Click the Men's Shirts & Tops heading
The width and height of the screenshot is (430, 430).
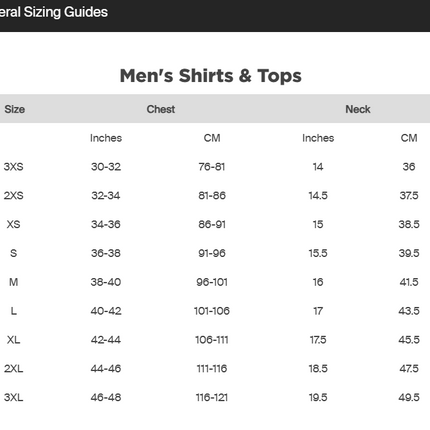point(211,76)
